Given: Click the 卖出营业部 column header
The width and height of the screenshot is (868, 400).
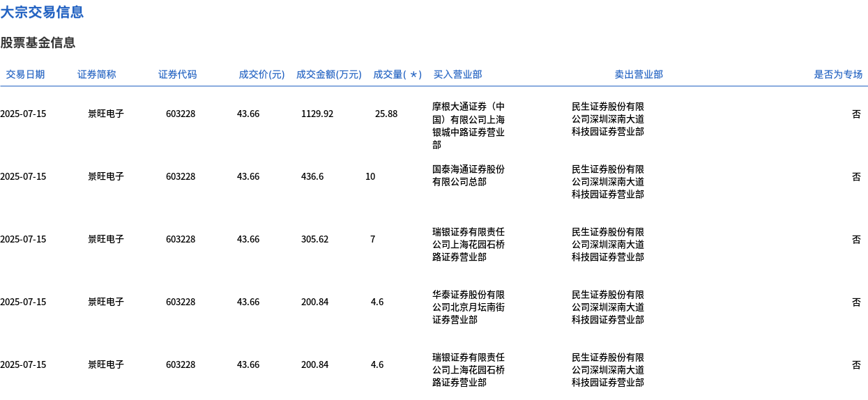Looking at the screenshot, I should click(x=639, y=75).
